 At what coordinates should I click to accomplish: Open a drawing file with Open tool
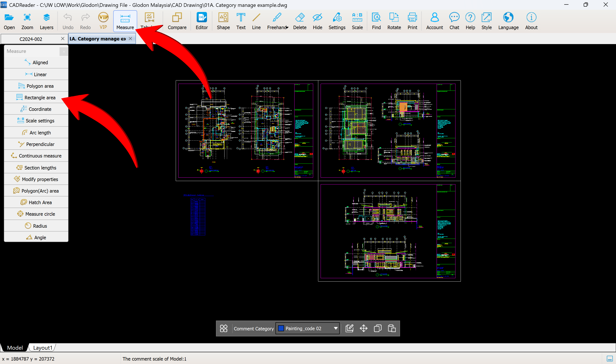9,21
